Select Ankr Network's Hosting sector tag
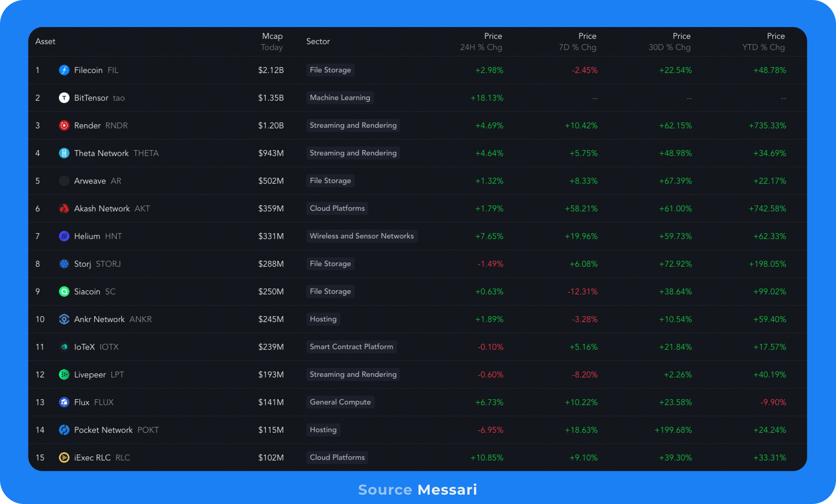The height and width of the screenshot is (504, 836). tap(323, 319)
